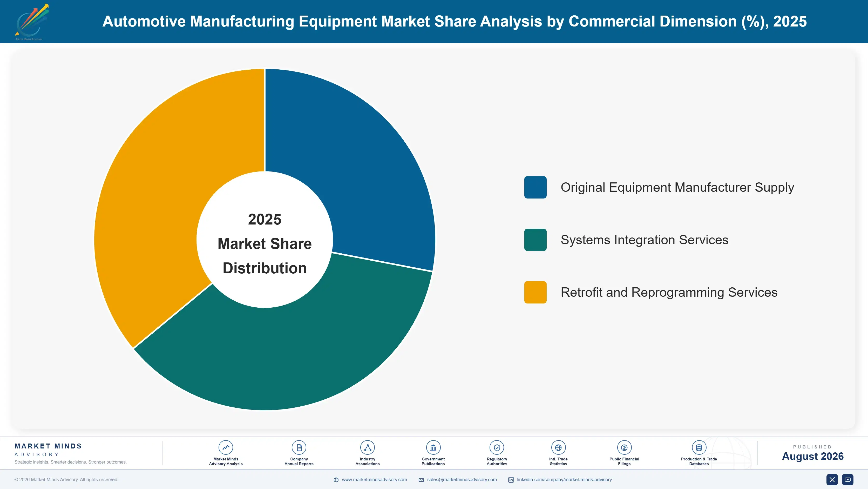Image resolution: width=868 pixels, height=489 pixels.
Task: Click the Government Publications building icon
Action: [x=433, y=447]
